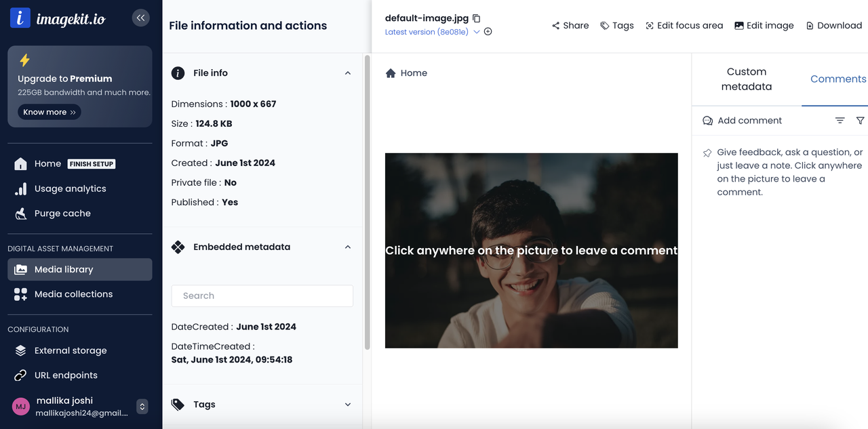Click the Tags section tag icon

click(178, 405)
